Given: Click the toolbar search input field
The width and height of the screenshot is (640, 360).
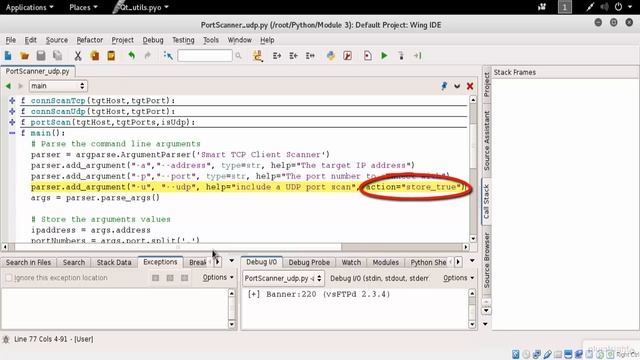Looking at the screenshot, I should (x=205, y=56).
